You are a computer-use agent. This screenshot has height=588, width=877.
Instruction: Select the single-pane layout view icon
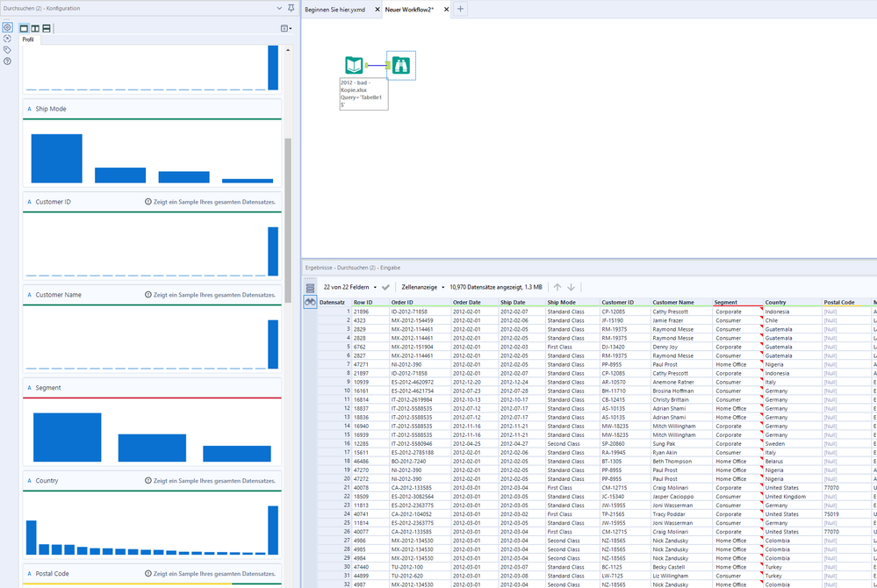(24, 28)
